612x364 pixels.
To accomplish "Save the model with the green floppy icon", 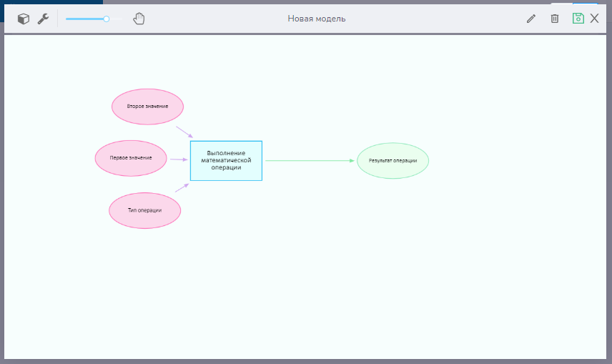I will coord(578,19).
